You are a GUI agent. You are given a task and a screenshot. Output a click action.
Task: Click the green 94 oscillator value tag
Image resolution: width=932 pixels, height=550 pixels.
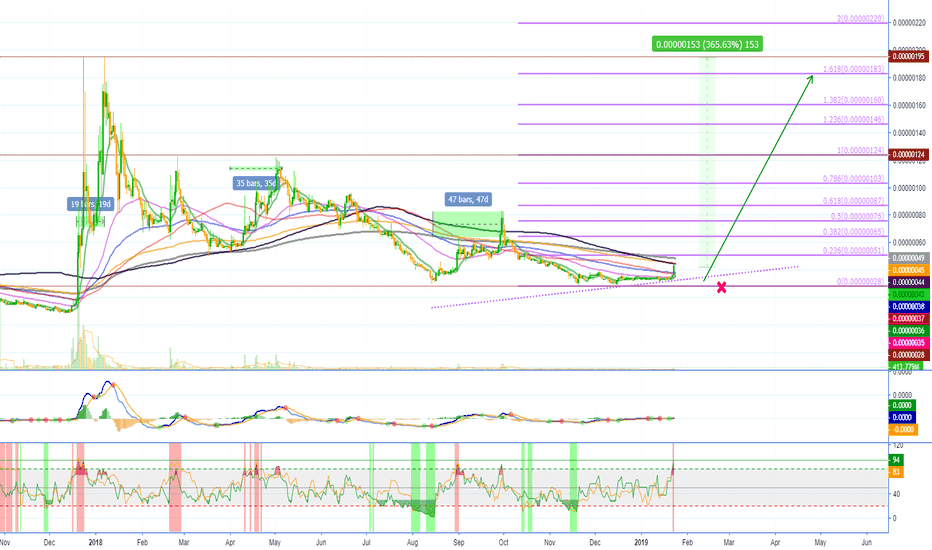pyautogui.click(x=896, y=460)
